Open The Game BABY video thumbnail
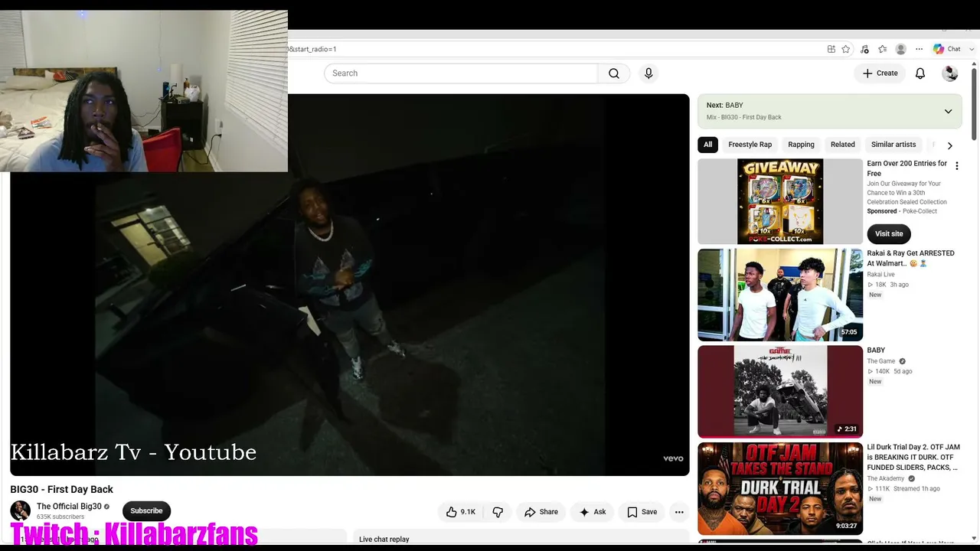The image size is (980, 551). pyautogui.click(x=780, y=392)
